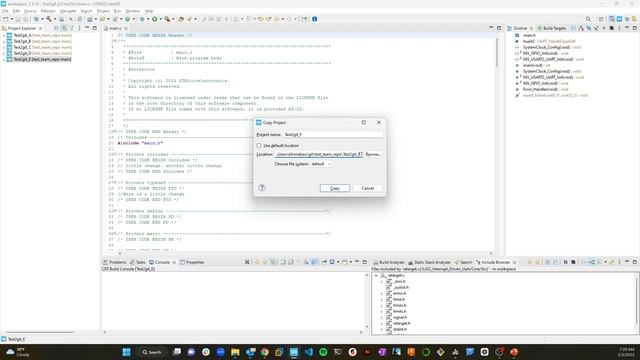Open the Window menu

(x=133, y=11)
